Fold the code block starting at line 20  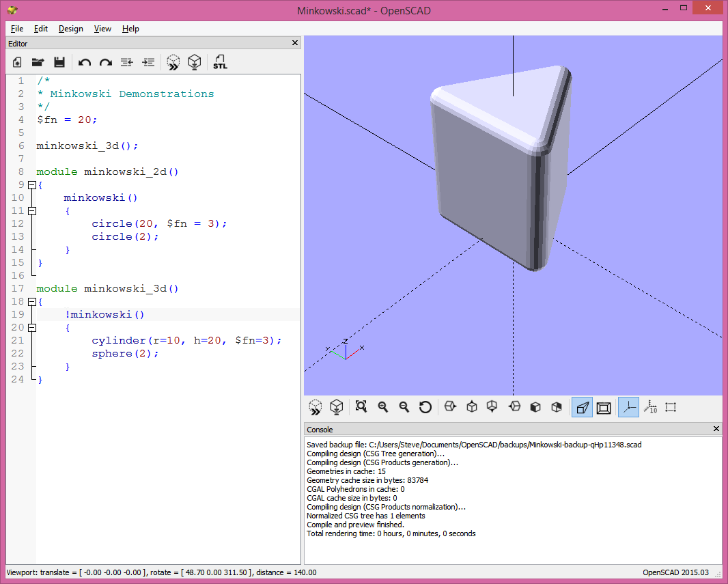(31, 327)
